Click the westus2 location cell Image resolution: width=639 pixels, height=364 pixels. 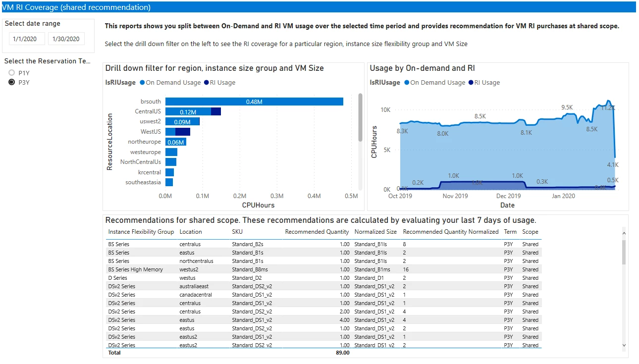point(189,269)
